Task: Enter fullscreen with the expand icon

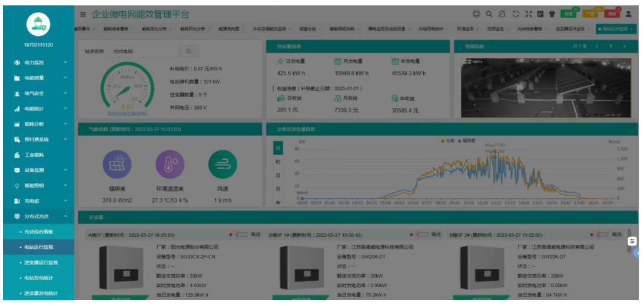Action: click(528, 14)
